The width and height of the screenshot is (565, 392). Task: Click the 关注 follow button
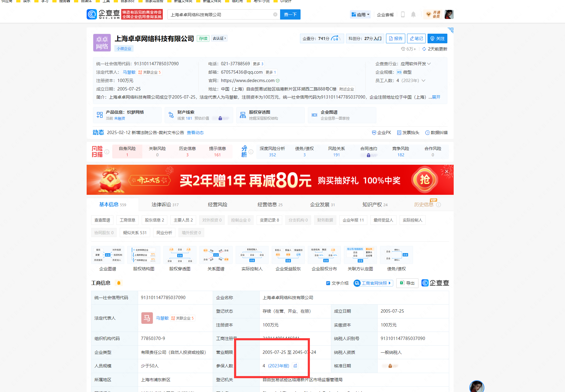437,38
